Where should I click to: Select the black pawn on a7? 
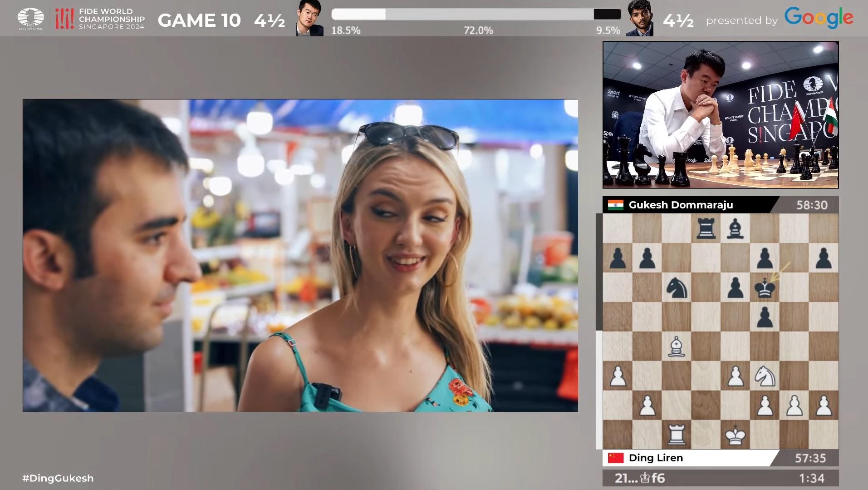coord(618,258)
